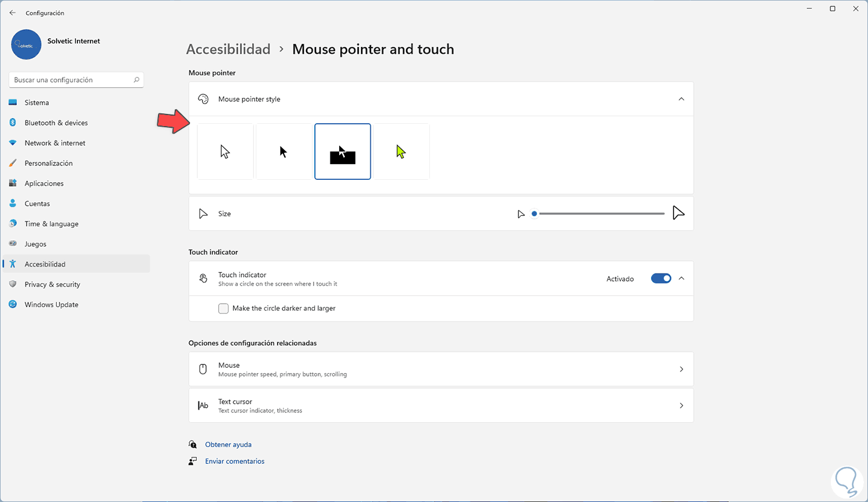Turn off the Touch indicator switch
Screen dimensions: 868x502
(661, 279)
